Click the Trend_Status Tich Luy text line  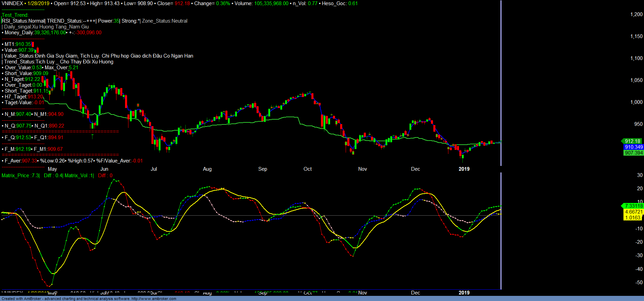58,62
